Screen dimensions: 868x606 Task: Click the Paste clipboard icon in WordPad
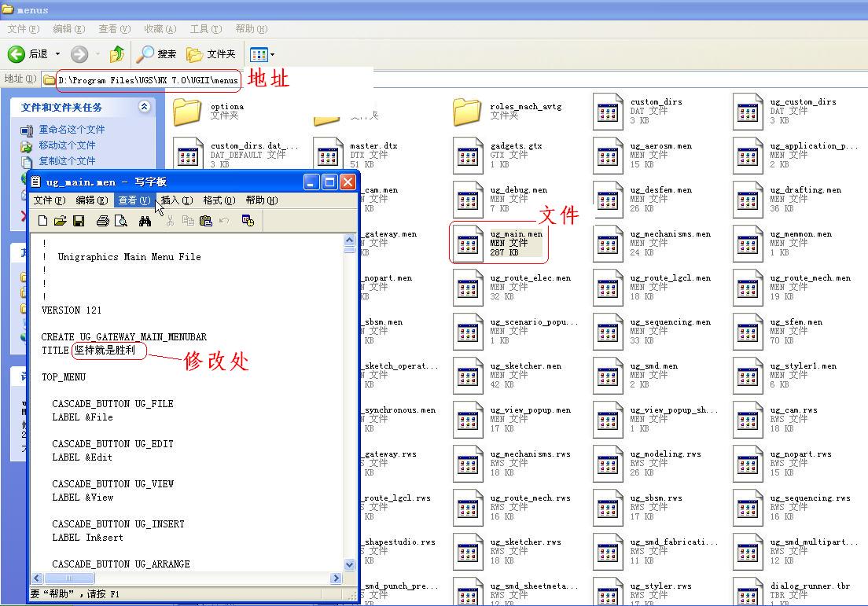click(206, 221)
